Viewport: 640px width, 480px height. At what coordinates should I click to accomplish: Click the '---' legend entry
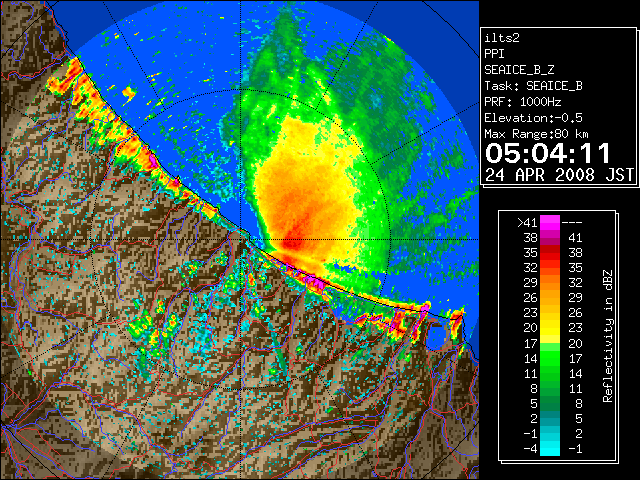572,222
